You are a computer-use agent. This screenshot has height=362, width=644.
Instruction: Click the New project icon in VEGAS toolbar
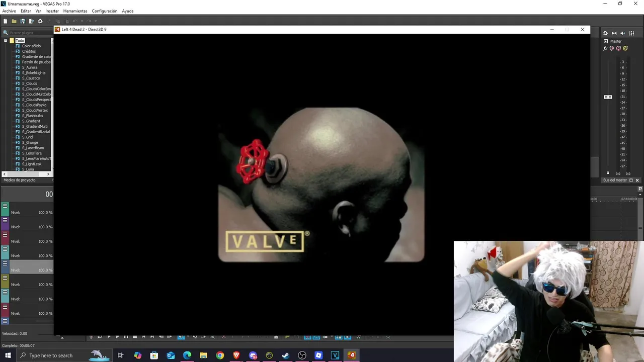pos(6,21)
